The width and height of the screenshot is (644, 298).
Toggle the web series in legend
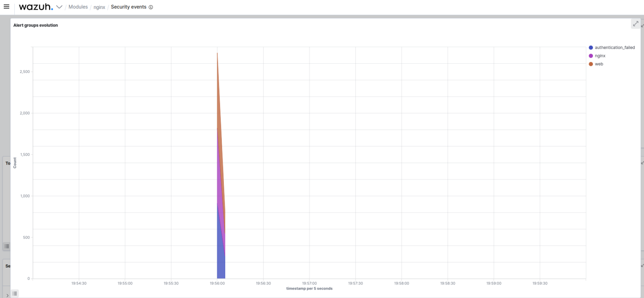pos(599,64)
